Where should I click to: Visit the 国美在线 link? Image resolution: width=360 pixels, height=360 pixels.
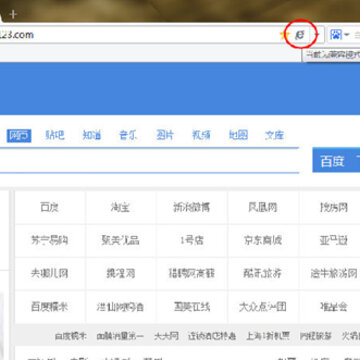click(191, 307)
